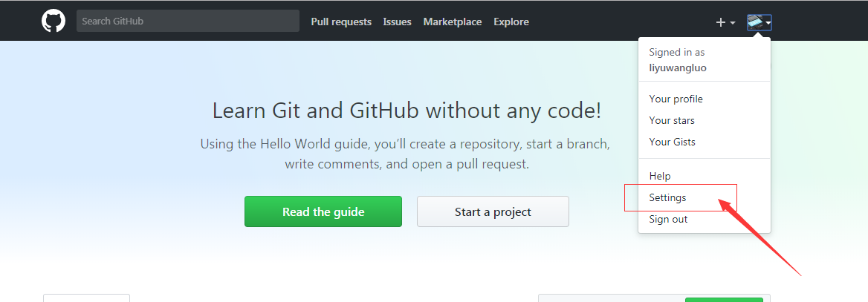Click the Read the guide button

click(323, 211)
